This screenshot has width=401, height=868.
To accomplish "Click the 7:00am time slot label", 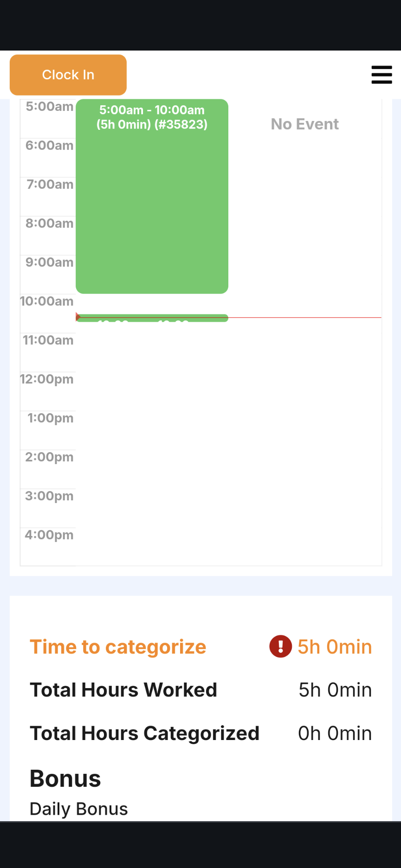I will pyautogui.click(x=50, y=185).
